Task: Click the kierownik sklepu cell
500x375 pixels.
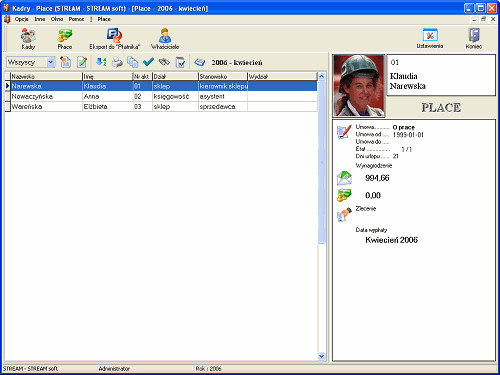Action: click(223, 86)
